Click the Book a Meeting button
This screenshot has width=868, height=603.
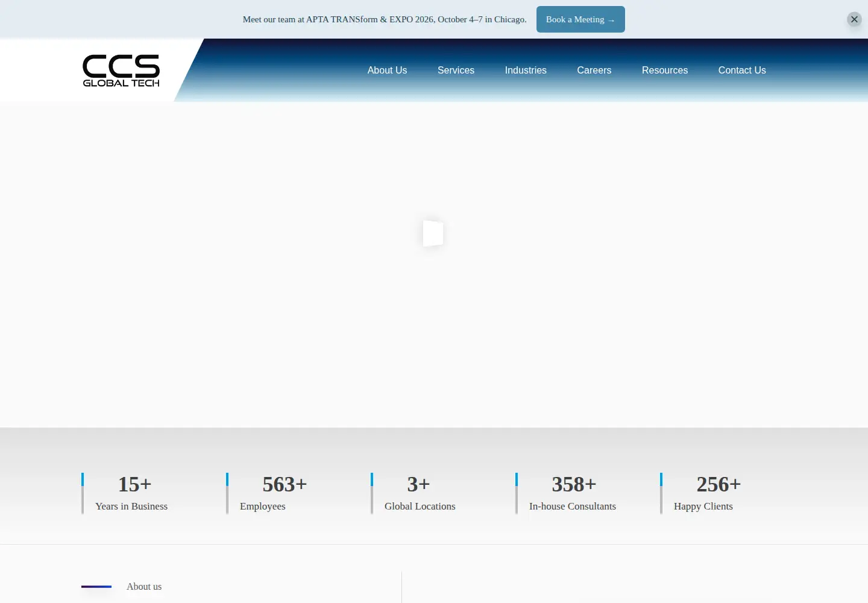pos(580,19)
